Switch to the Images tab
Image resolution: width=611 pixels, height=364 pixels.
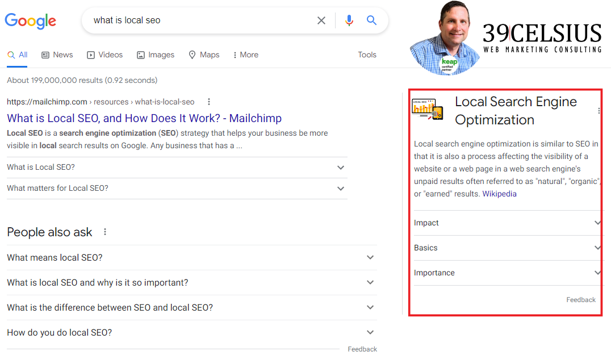click(x=156, y=55)
